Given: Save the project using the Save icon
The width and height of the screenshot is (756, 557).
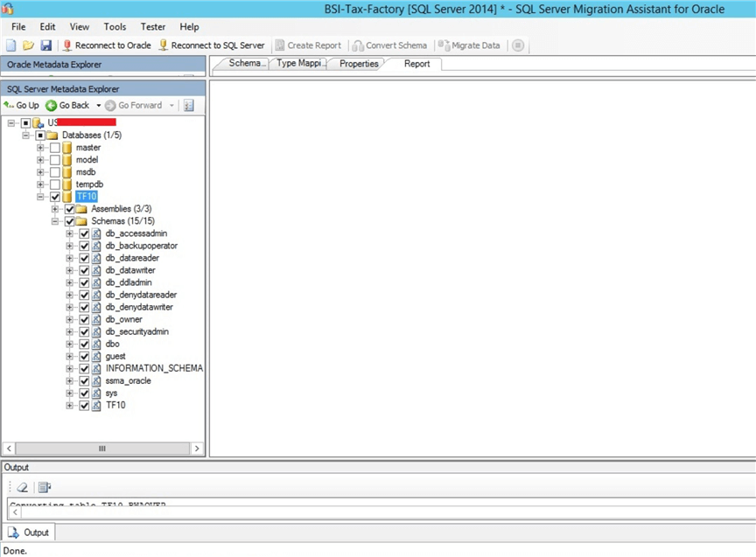Looking at the screenshot, I should click(45, 45).
